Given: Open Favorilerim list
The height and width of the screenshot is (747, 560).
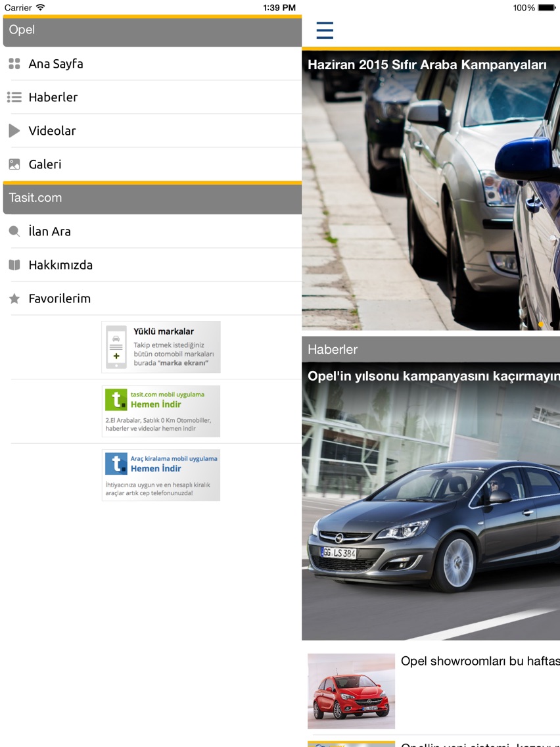Looking at the screenshot, I should pos(152,299).
